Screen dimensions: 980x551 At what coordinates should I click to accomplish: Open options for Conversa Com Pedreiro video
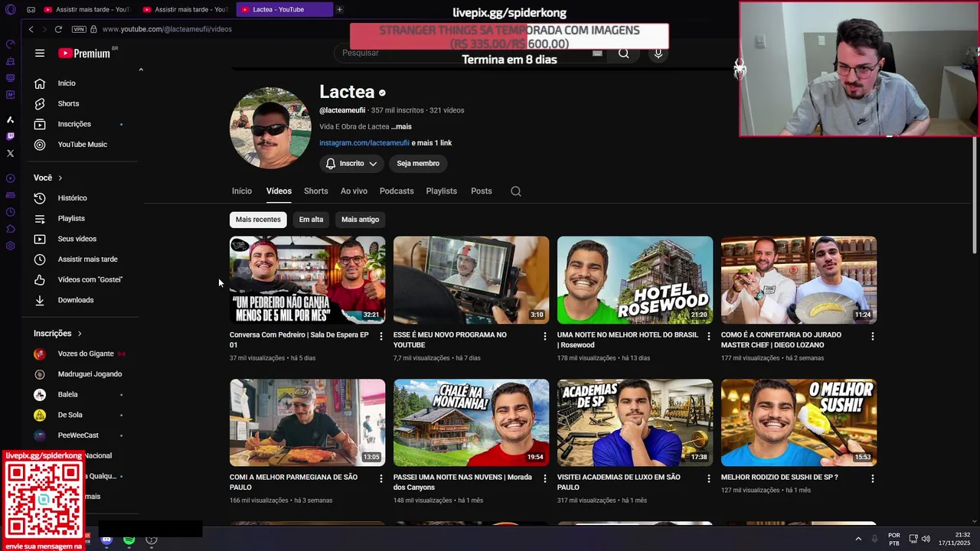coord(381,336)
